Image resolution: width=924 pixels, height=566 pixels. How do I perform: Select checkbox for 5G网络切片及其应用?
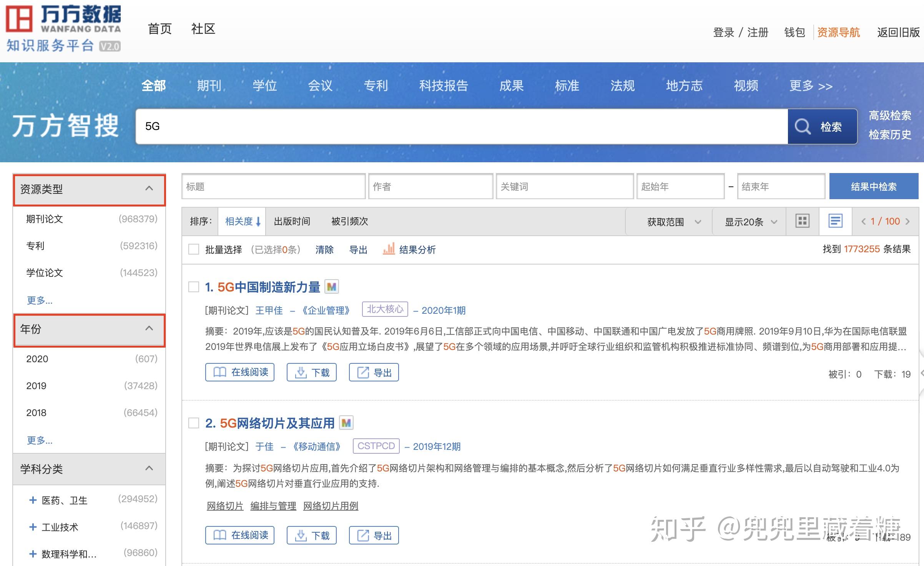(x=194, y=423)
